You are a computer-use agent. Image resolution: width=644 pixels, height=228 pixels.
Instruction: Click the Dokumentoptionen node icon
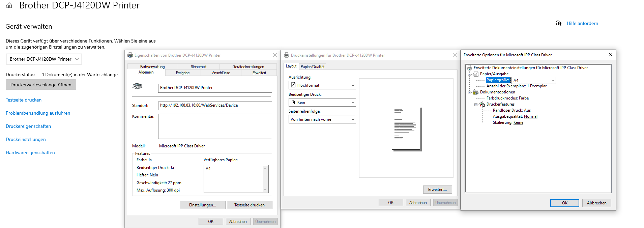click(476, 92)
